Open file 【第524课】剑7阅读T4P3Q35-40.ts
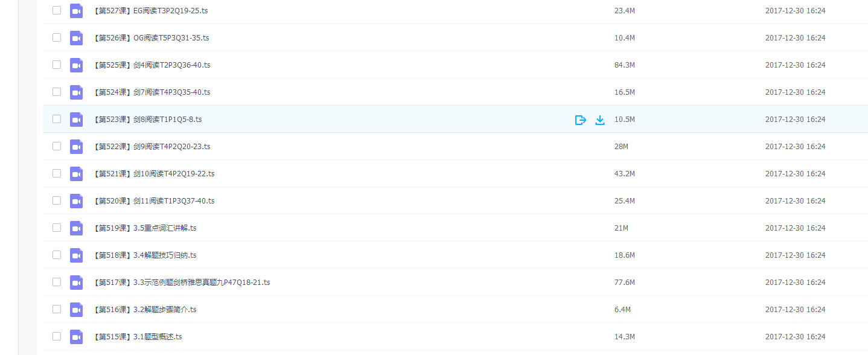The width and height of the screenshot is (868, 355). pyautogui.click(x=152, y=92)
